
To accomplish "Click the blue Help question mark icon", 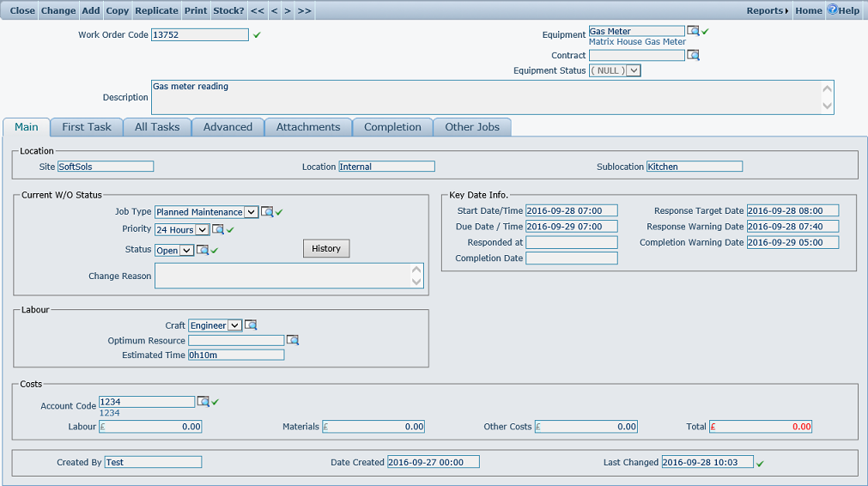I will pyautogui.click(x=832, y=10).
